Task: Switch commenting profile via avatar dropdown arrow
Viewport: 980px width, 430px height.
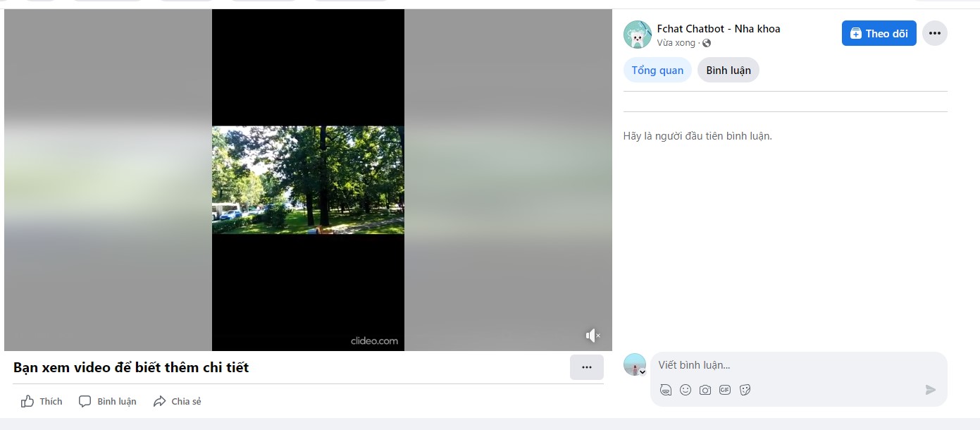Action: [x=643, y=372]
